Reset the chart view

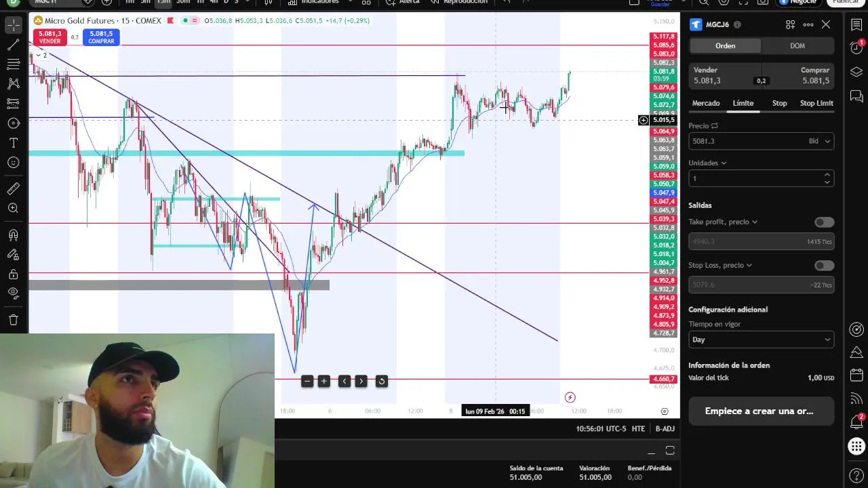pyautogui.click(x=382, y=382)
